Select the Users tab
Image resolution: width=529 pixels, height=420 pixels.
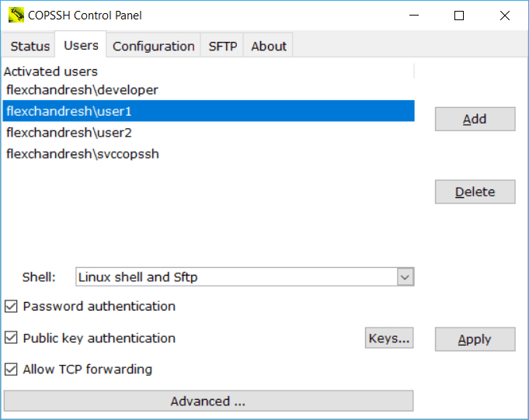pyautogui.click(x=81, y=45)
